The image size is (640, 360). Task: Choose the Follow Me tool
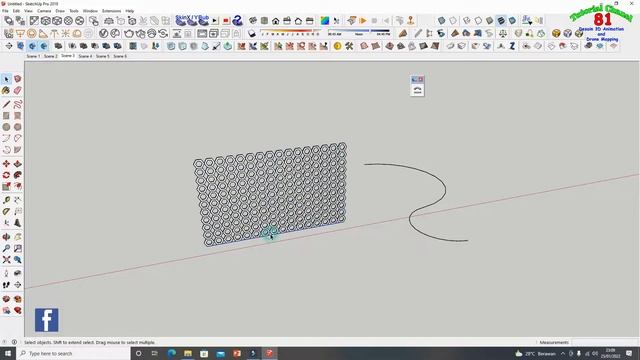(18, 175)
